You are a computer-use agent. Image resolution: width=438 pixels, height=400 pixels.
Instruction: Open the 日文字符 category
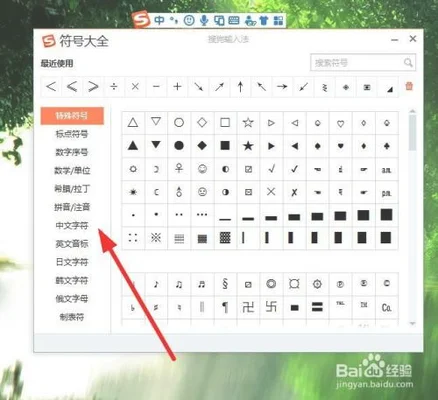72,262
